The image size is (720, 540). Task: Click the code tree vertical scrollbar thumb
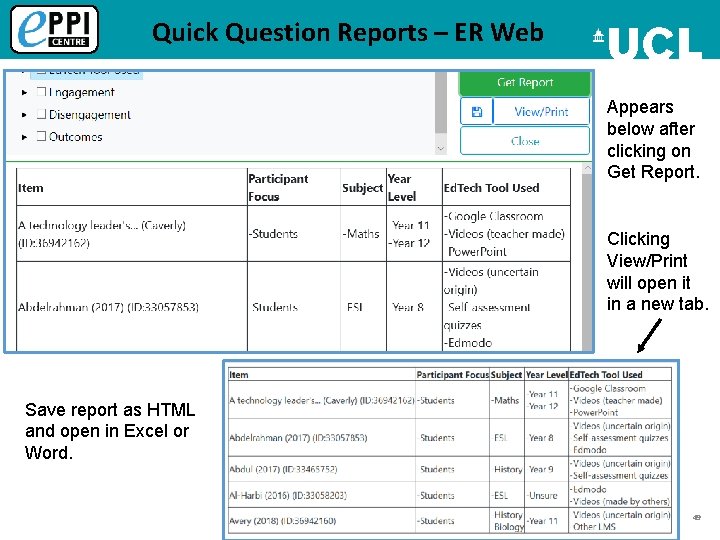pos(441,102)
